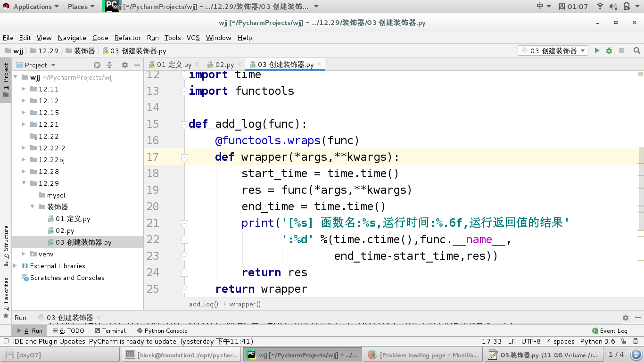
Task: Expand the 12.11 folder
Action: click(24, 89)
